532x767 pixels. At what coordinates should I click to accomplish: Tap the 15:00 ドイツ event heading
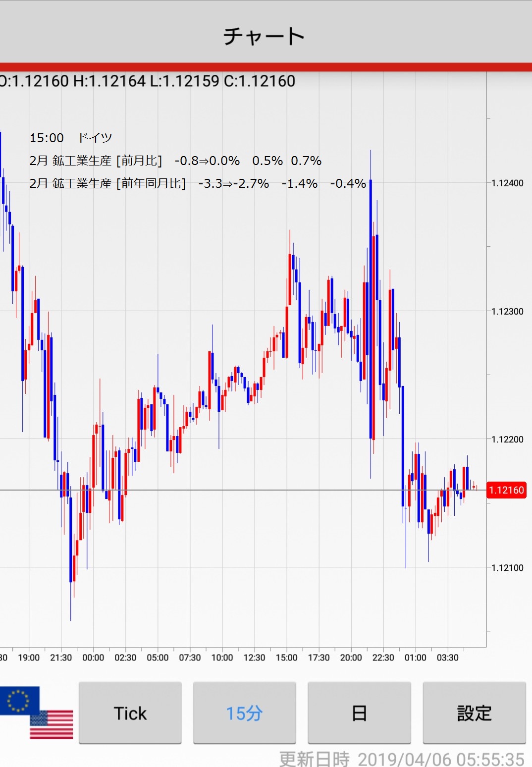pos(71,138)
